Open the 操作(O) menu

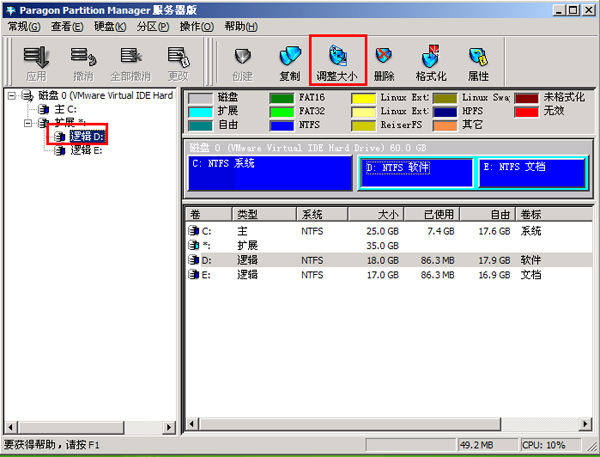[196, 26]
